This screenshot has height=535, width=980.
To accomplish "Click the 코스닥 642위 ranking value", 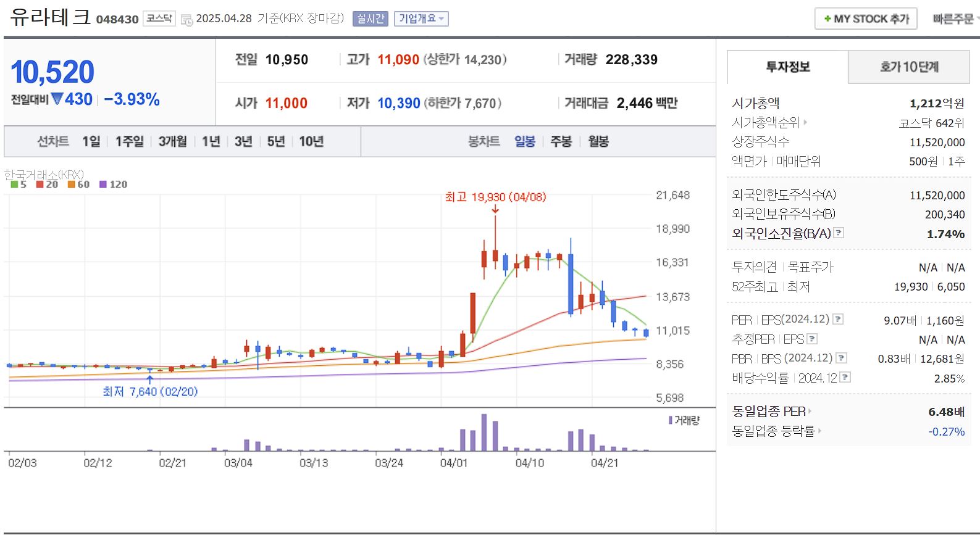I will pyautogui.click(x=932, y=123).
